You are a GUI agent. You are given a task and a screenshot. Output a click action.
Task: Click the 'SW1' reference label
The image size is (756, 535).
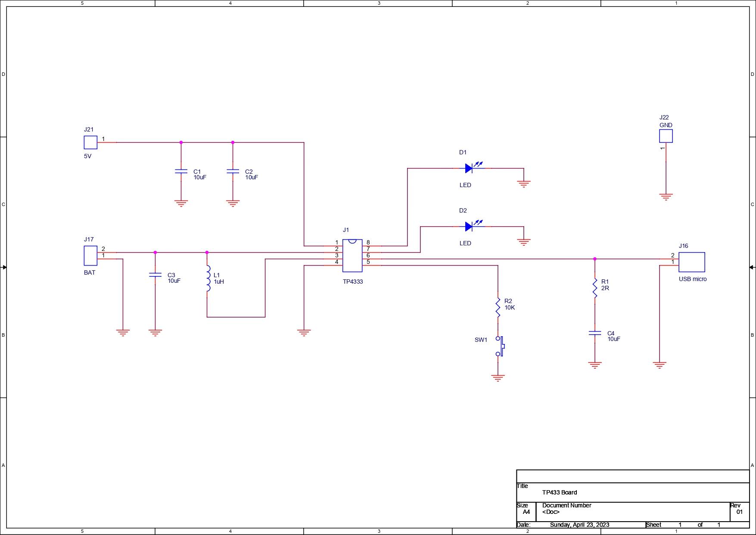click(481, 340)
